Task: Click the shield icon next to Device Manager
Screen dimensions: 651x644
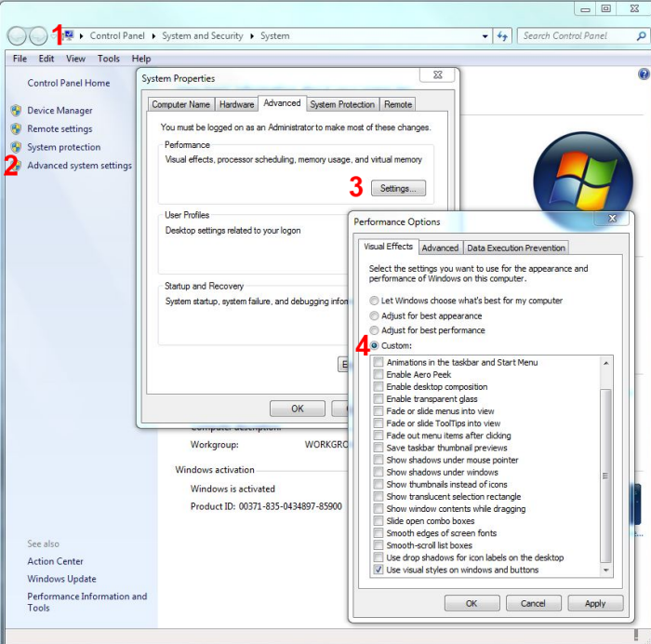Action: 16,111
